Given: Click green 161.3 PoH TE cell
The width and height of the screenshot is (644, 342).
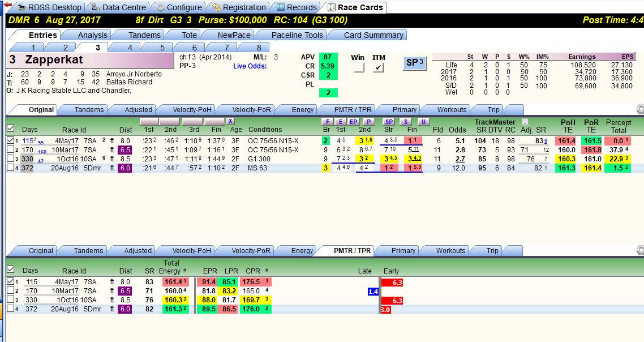Looking at the screenshot, I should pos(566,168).
